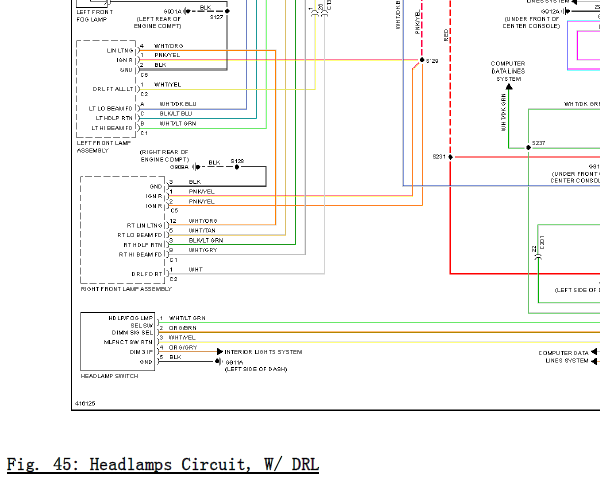Select the (LEFT SIDE OF DASH) location note
Image resolution: width=600 pixels, height=504 pixels.
(x=256, y=369)
